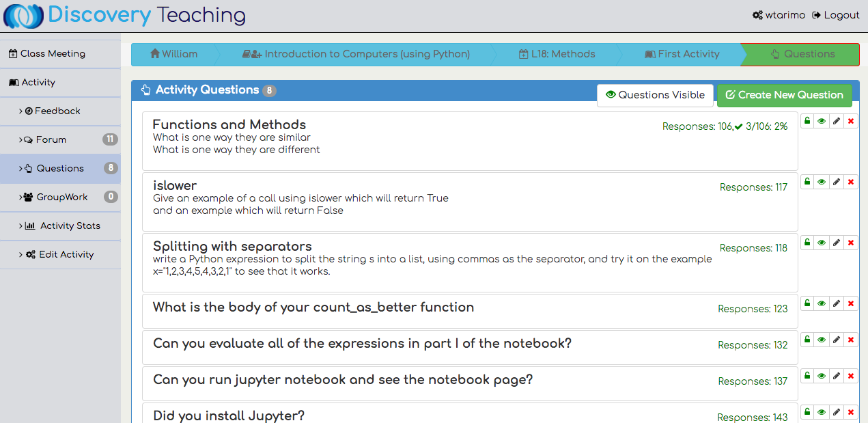The height and width of the screenshot is (423, 868).
Task: Expand the Activity Stats sidebar entry
Action: (70, 226)
